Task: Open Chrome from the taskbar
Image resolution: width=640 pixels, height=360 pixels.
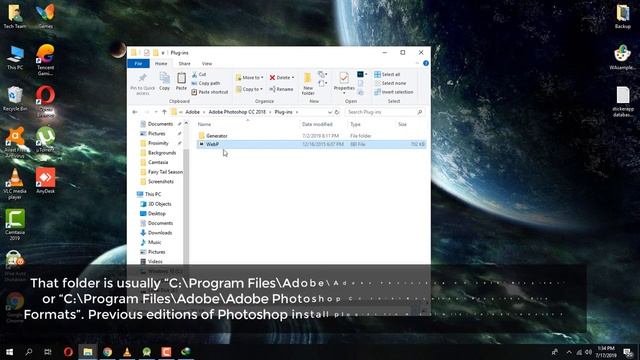Action: coord(107,352)
